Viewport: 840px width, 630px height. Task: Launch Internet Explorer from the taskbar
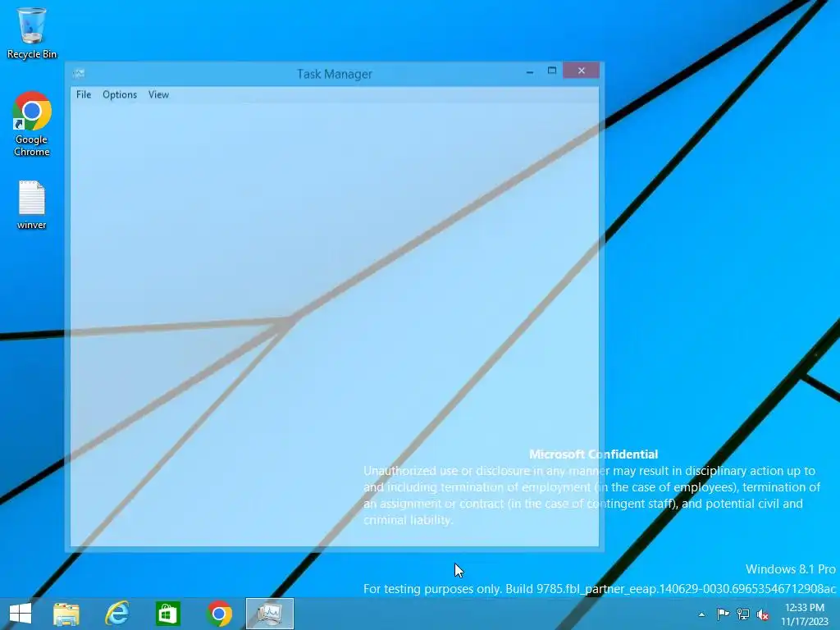coord(117,614)
